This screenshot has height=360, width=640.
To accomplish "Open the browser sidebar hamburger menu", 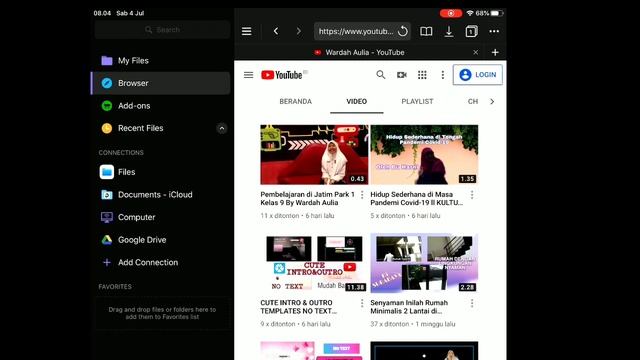I will click(247, 31).
